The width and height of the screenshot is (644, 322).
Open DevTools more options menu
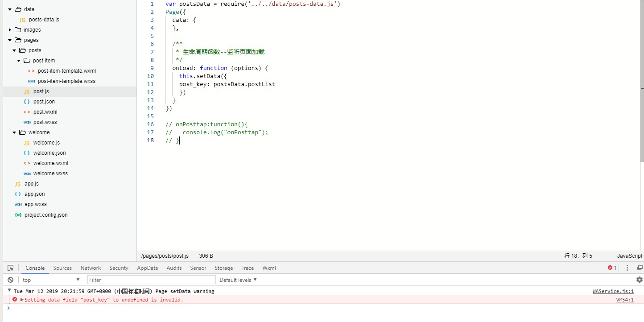tap(627, 268)
